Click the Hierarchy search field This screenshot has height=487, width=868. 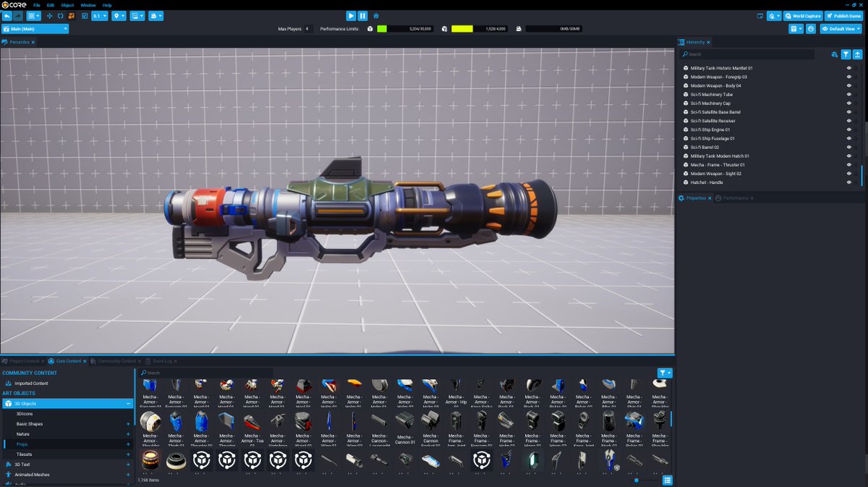point(749,54)
